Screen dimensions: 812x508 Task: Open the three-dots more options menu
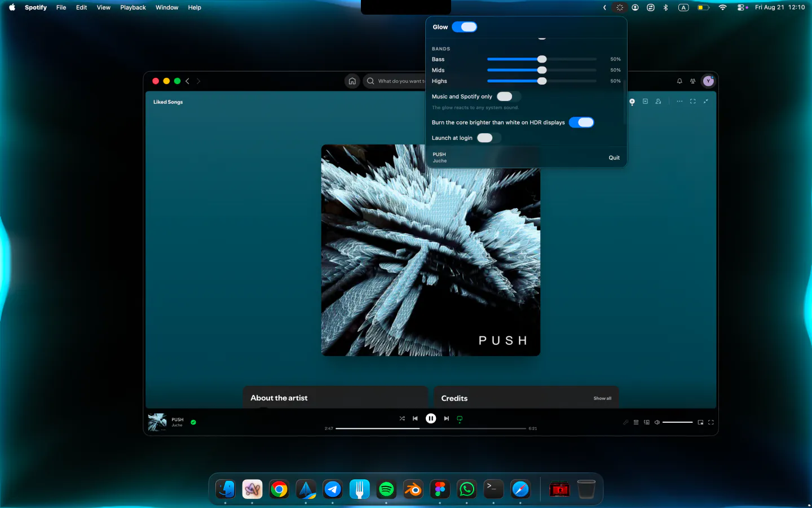click(679, 102)
